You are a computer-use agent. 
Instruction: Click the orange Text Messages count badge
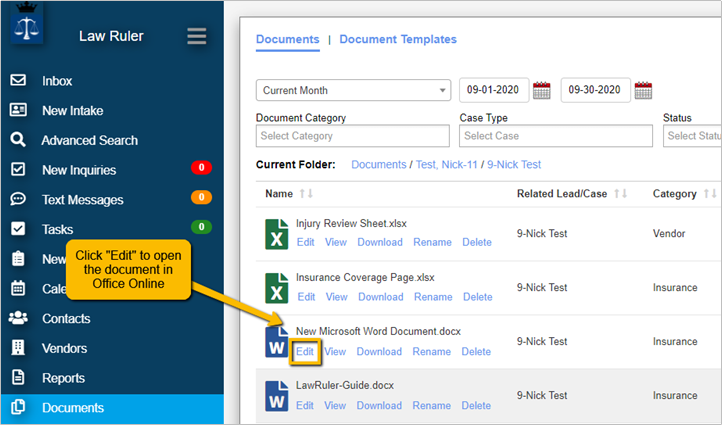point(202,197)
